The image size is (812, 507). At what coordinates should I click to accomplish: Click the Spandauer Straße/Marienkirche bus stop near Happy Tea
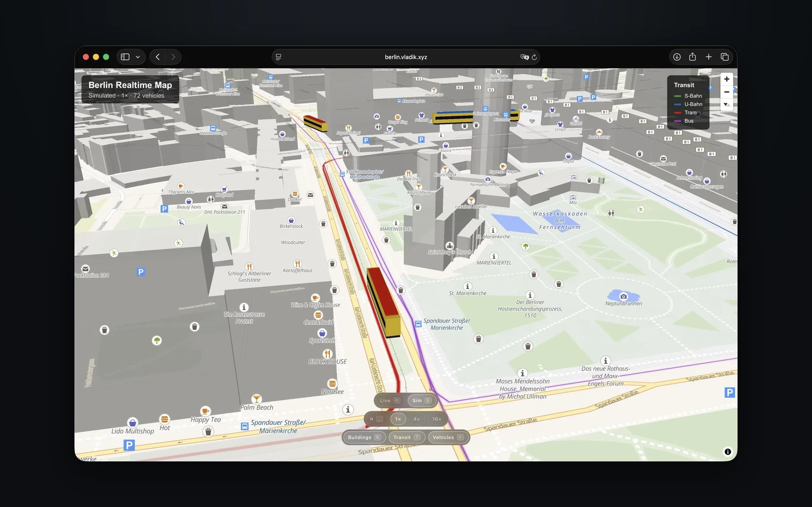(244, 426)
